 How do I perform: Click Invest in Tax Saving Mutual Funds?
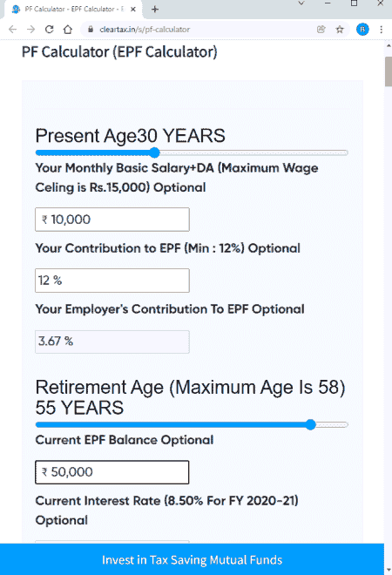pyautogui.click(x=193, y=559)
